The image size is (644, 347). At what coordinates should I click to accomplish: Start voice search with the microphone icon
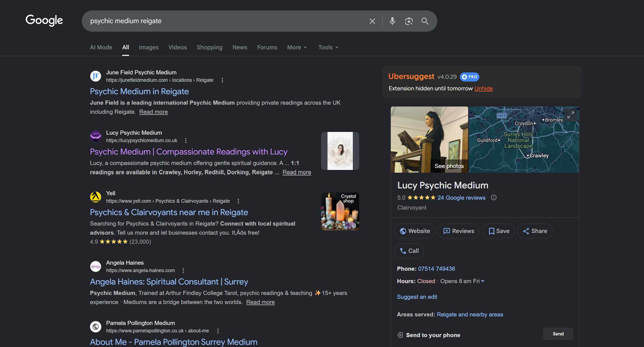tap(392, 21)
